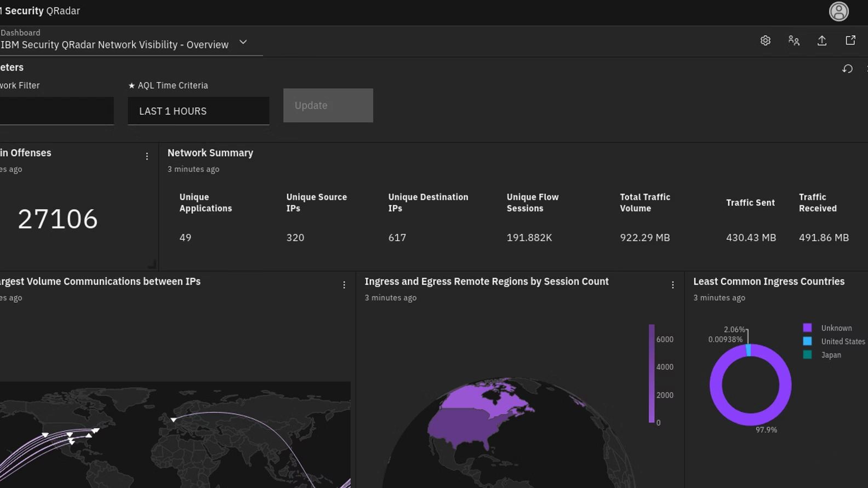Screen dimensions: 868x488
Task: Toggle the Unknown legend entry
Action: (836, 328)
